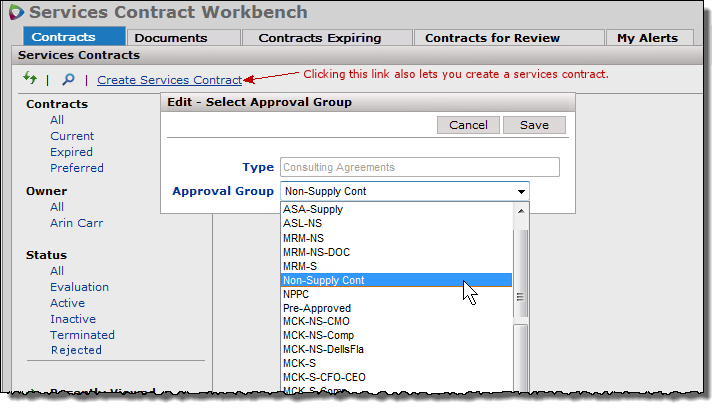Filter contracts by Expired

point(71,152)
